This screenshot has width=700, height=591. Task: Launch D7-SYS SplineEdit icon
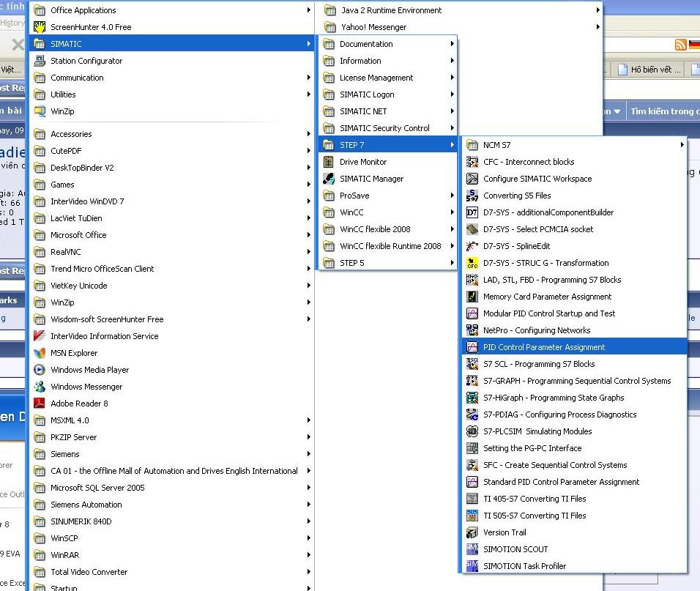click(x=472, y=246)
